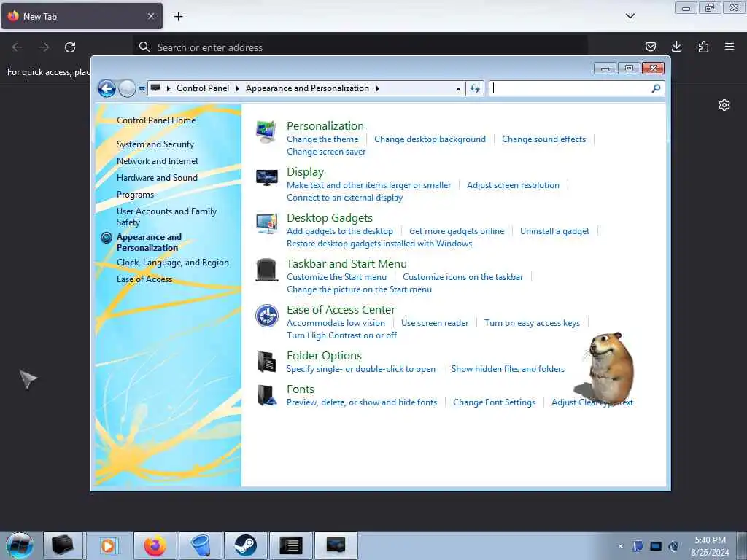Open Firefox list all tabs chevron
The width and height of the screenshot is (747, 560).
point(630,16)
